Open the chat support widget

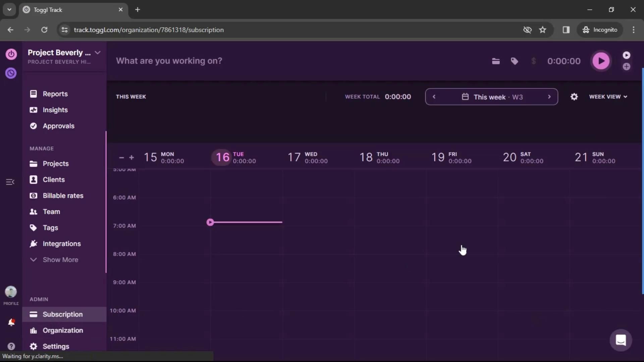[621, 340]
